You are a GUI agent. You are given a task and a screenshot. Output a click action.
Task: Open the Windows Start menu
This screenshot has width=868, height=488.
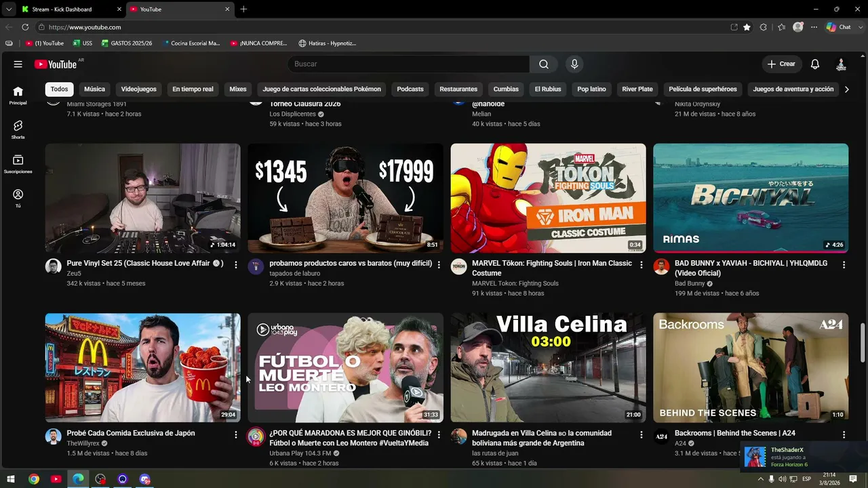[11, 479]
